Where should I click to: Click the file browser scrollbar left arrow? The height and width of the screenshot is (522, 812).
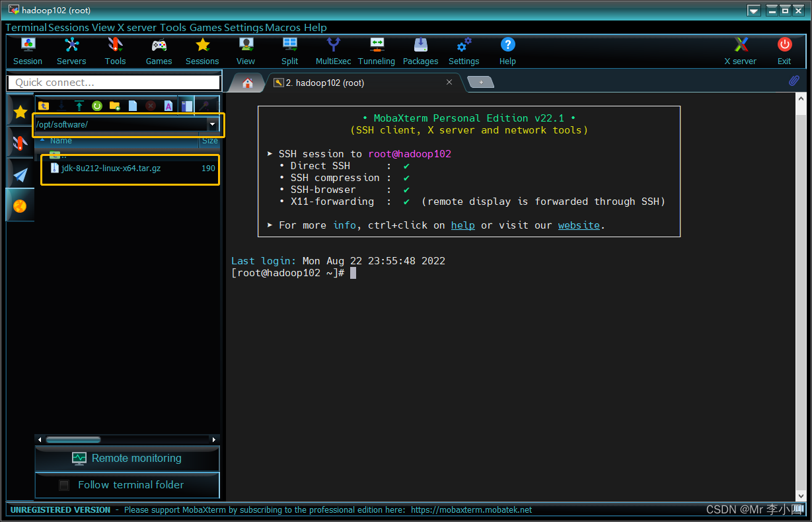[40, 439]
